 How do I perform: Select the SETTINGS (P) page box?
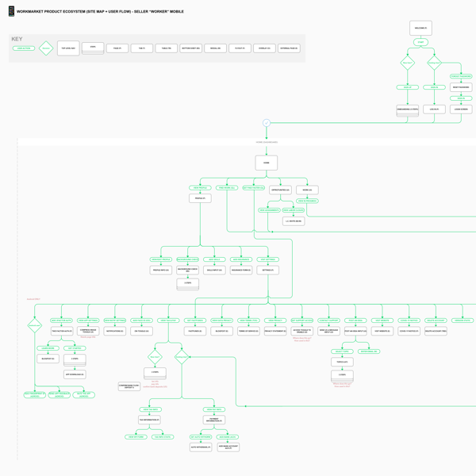pyautogui.click(x=268, y=271)
